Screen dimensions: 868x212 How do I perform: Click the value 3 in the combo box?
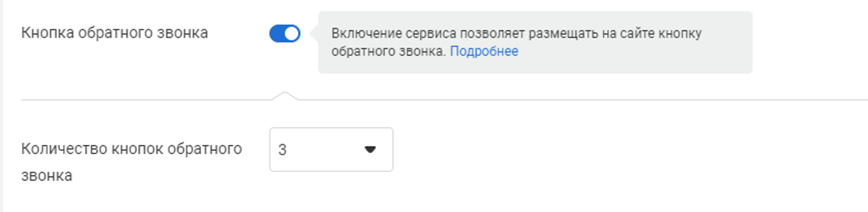(283, 150)
